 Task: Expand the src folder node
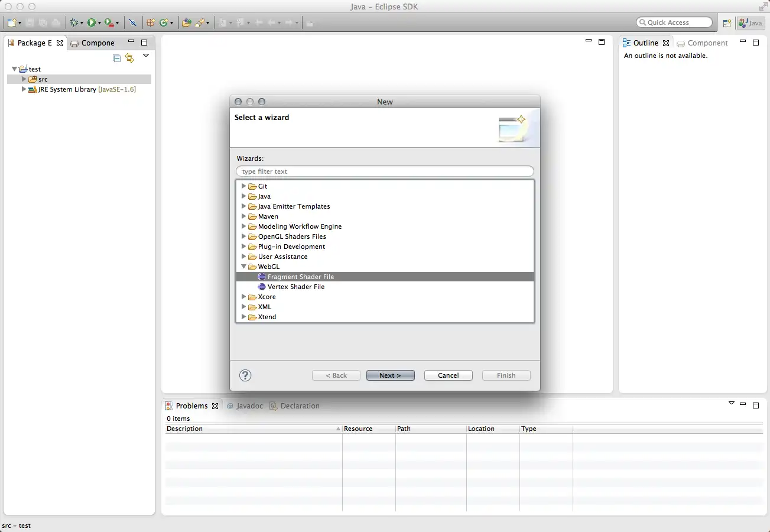point(24,79)
